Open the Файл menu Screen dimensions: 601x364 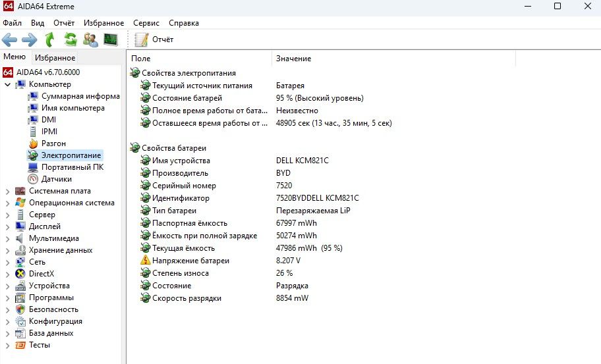(13, 23)
